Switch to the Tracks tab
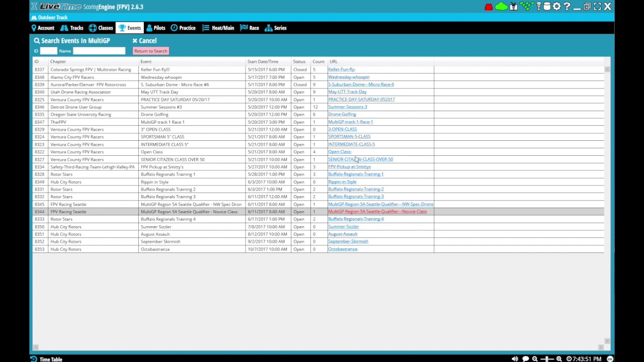 (72, 28)
